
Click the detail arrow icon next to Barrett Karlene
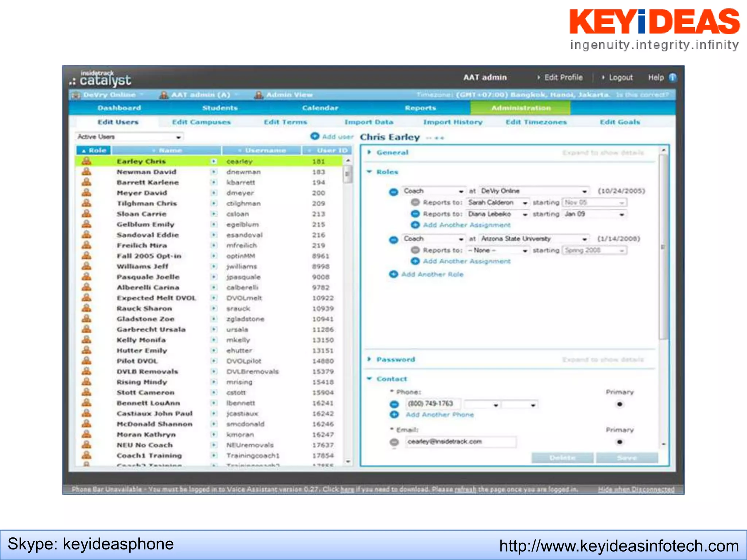click(x=214, y=182)
